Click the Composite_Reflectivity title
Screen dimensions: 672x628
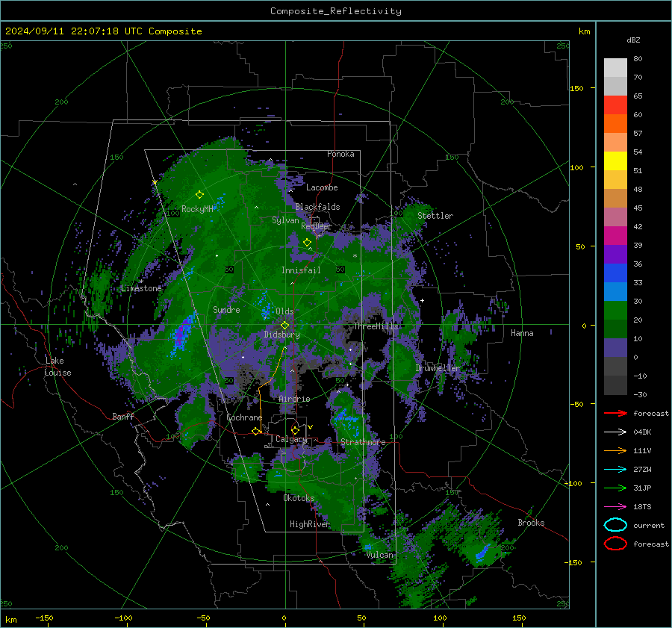pyautogui.click(x=336, y=11)
